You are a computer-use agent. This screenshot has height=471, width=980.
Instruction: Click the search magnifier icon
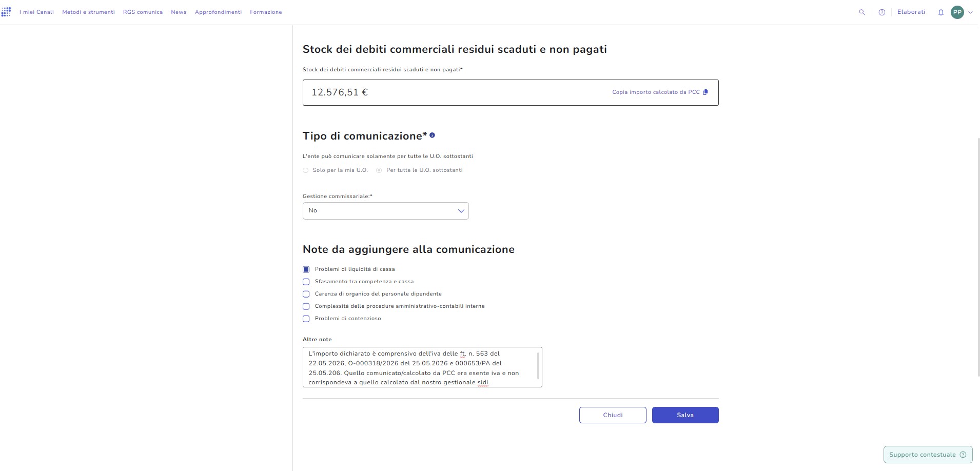coord(862,12)
